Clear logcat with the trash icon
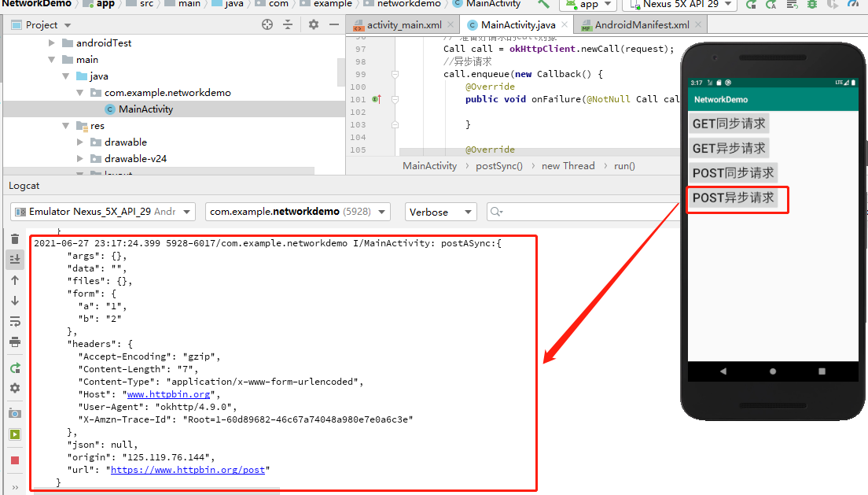868x495 pixels. point(15,239)
